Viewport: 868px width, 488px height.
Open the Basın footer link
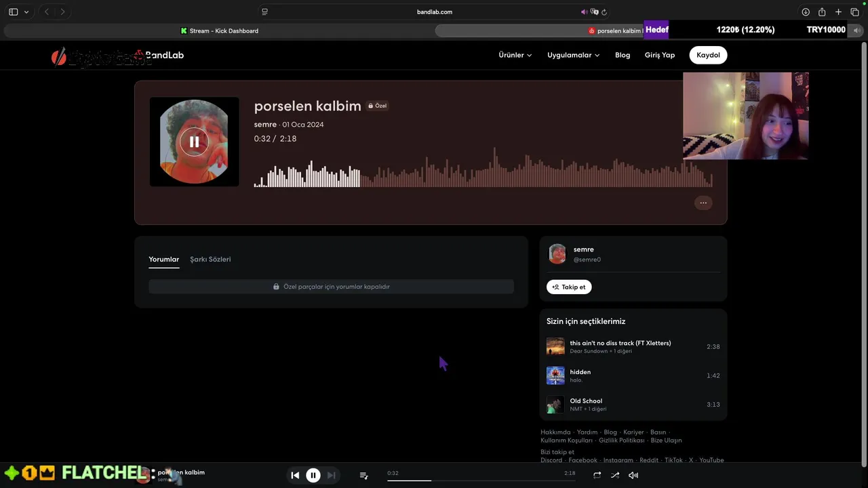point(658,432)
